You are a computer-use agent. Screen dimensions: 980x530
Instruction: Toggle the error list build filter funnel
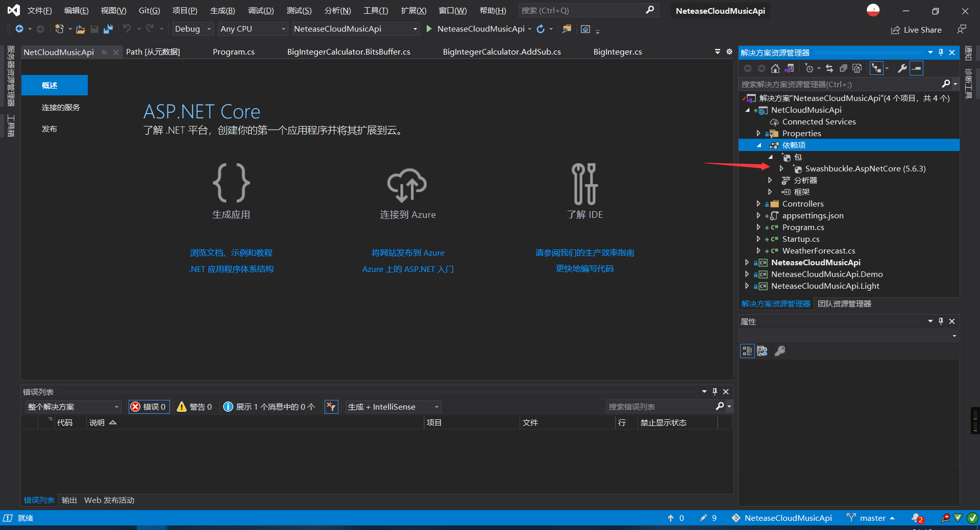pyautogui.click(x=331, y=407)
